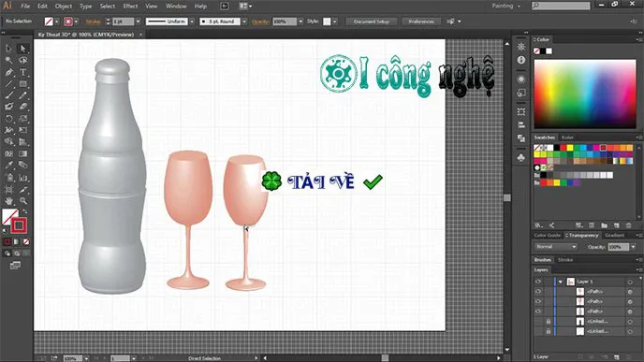Click Stroke box (red) in toolbox
The width and height of the screenshot is (644, 362).
[x=19, y=224]
